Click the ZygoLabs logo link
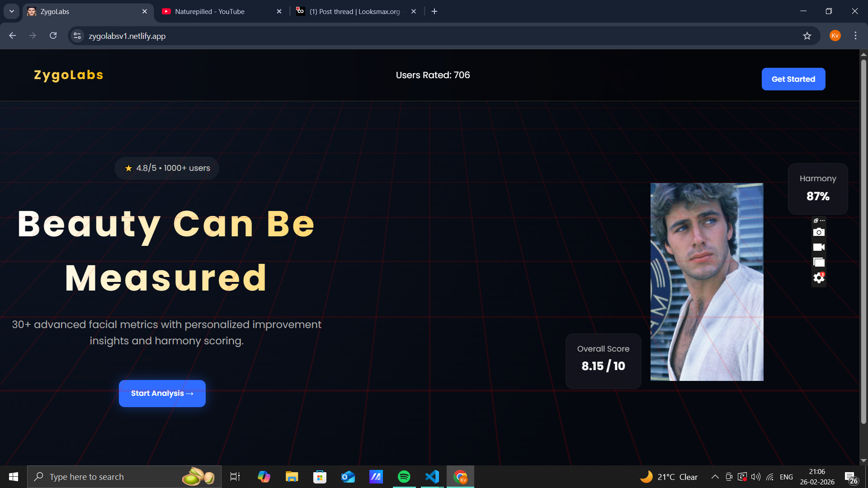 pos(68,75)
